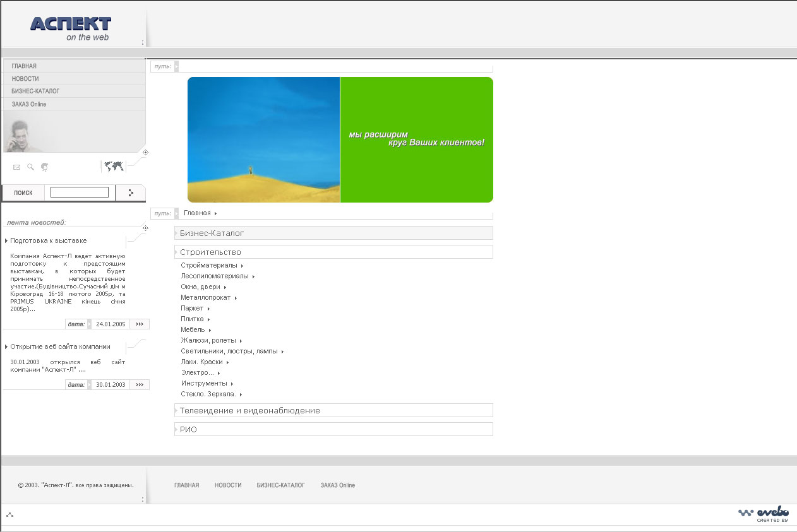Open the Стройматериалы category

209,266
